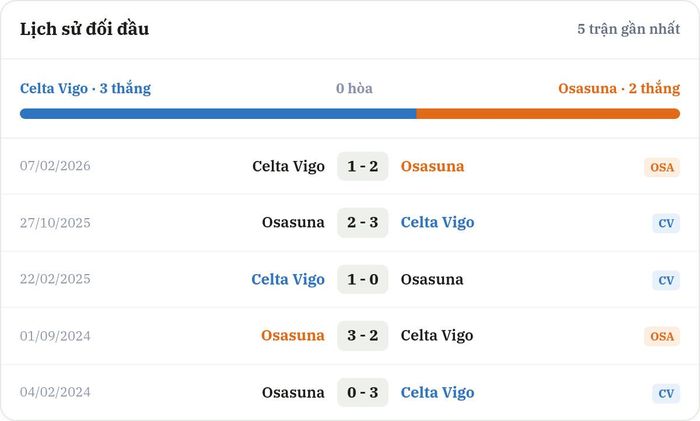Click winner Celta Vigo in 27/10/2025 row
The image size is (700, 421).
437,222
